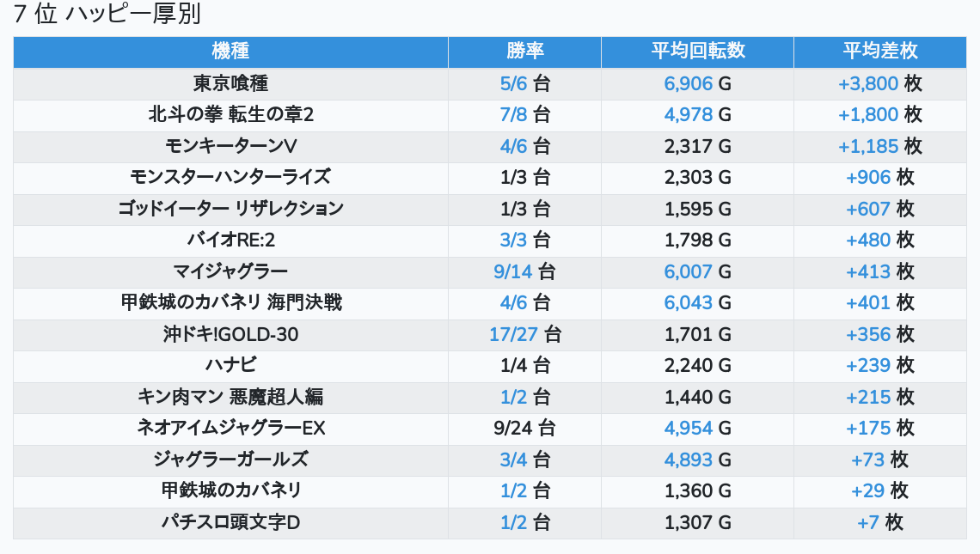
Task: Click the 7 位 ハッピー厚別 heading
Action: (x=107, y=15)
